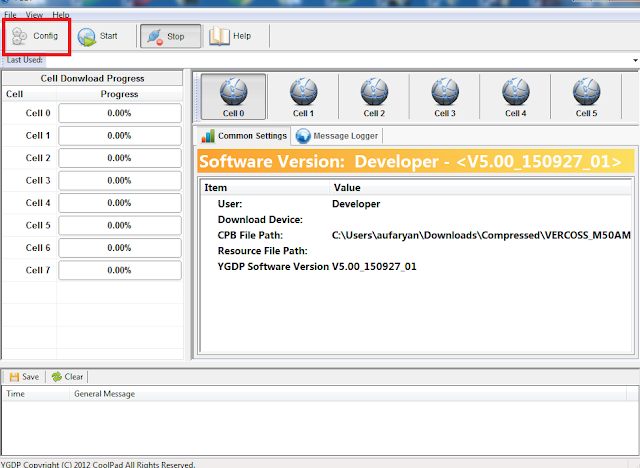The image size is (640, 468).
Task: Click the General Message column header
Action: (348, 394)
